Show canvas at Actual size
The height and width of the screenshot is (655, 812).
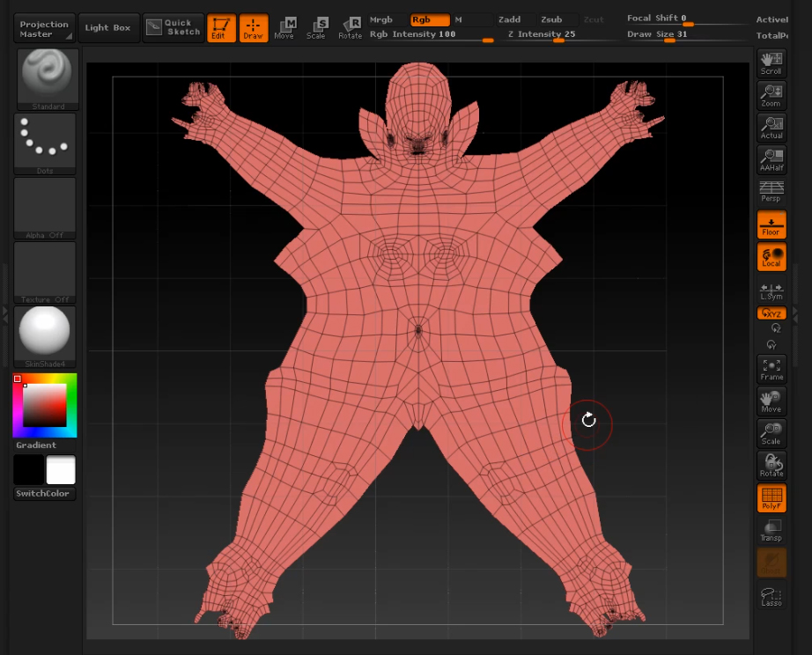click(771, 128)
